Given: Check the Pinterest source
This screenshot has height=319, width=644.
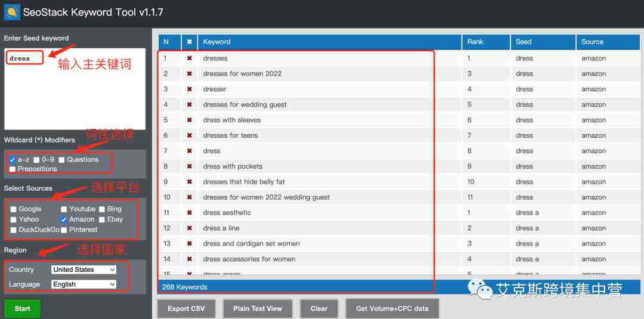Looking at the screenshot, I should [64, 230].
